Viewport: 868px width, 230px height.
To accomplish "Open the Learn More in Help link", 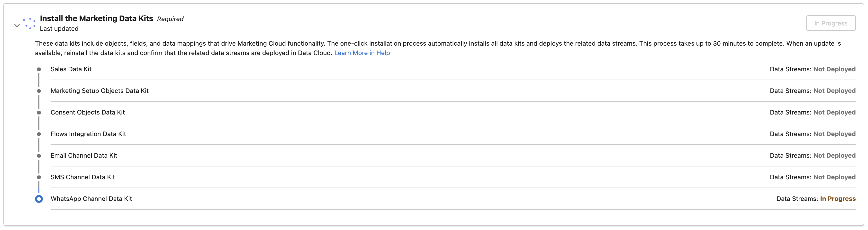I will pos(362,53).
